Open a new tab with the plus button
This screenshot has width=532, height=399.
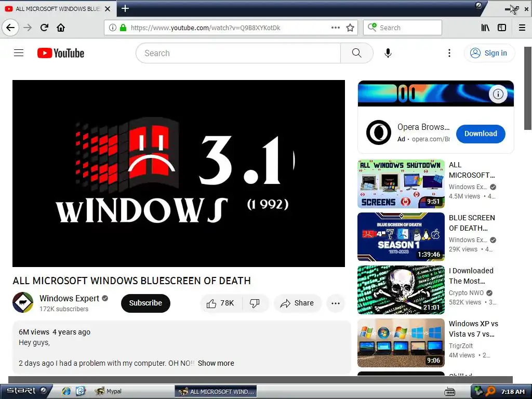[125, 8]
